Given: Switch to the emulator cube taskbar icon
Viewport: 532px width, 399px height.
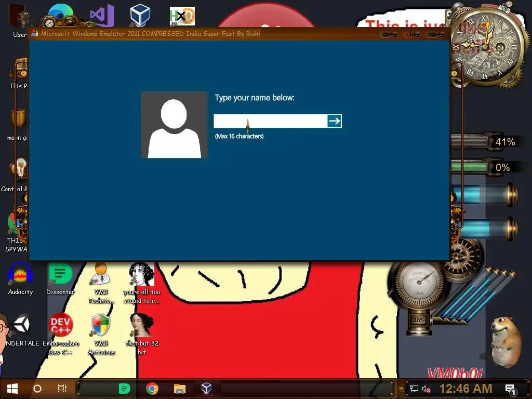Looking at the screenshot, I should click(206, 389).
